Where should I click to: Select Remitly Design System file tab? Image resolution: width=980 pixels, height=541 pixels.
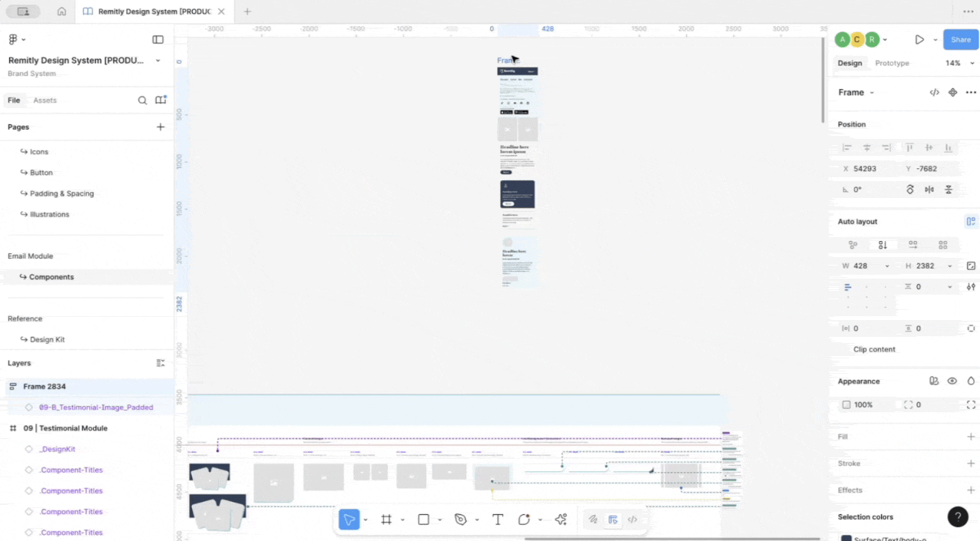[154, 12]
